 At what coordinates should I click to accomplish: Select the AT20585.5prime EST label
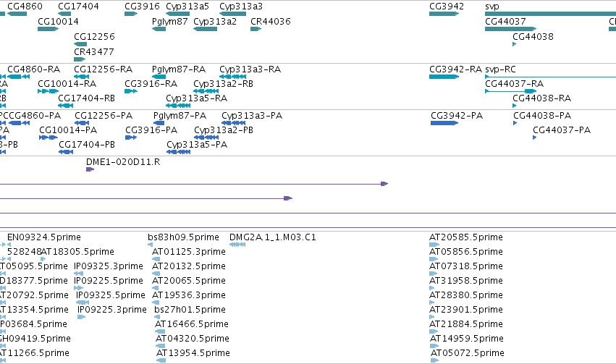[466, 237]
